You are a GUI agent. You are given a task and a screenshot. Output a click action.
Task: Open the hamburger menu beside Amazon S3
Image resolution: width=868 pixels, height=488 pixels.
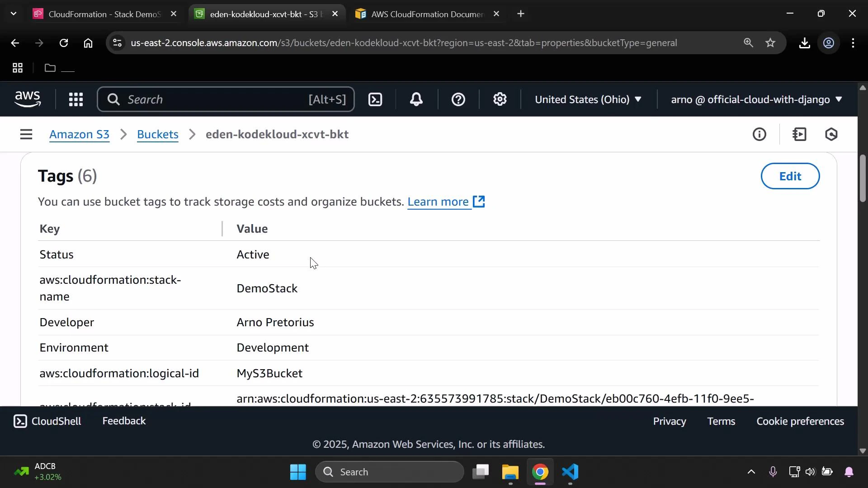click(26, 134)
